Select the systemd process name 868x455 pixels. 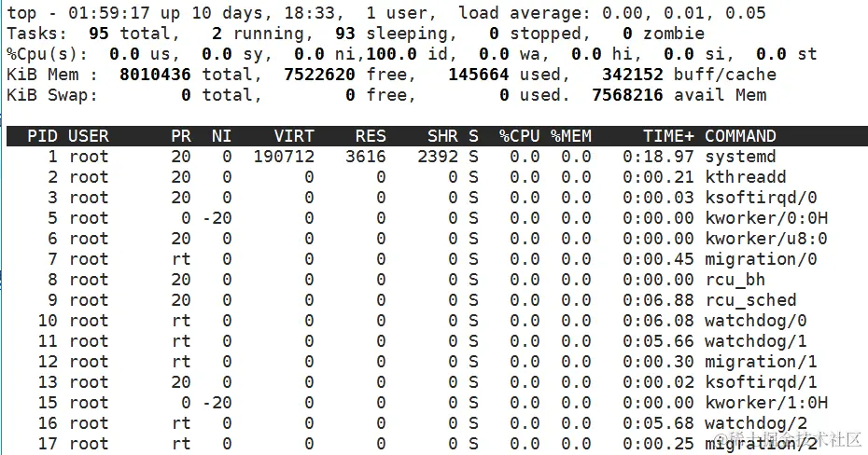(740, 157)
